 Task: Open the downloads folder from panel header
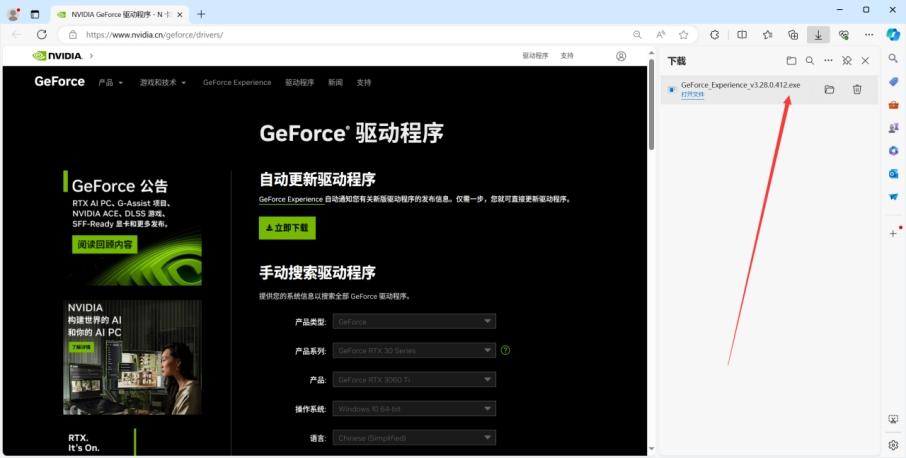(x=791, y=61)
